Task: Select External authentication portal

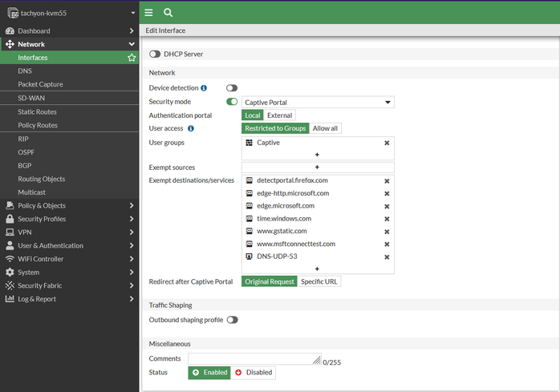Action: tap(279, 115)
